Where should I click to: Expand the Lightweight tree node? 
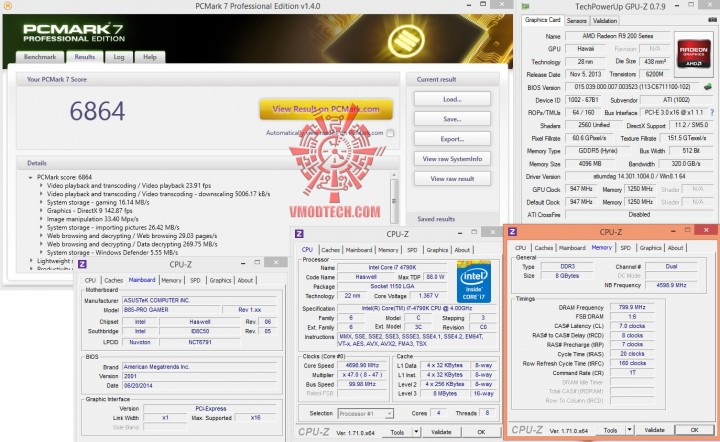click(31, 261)
